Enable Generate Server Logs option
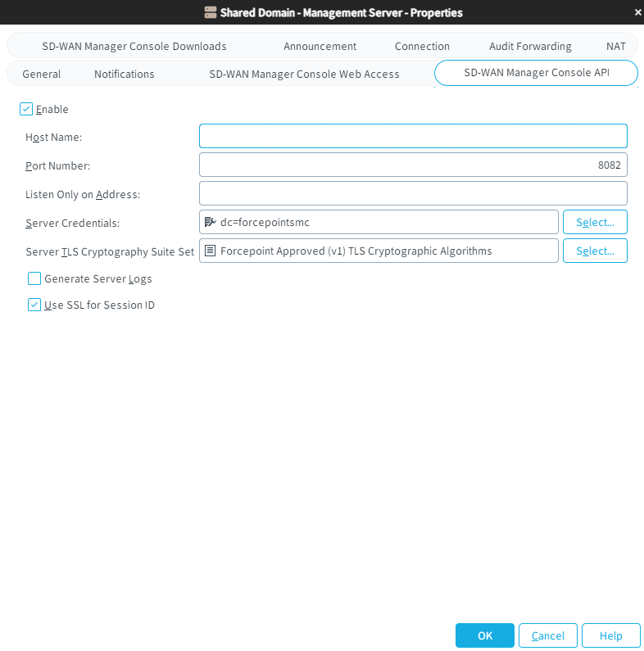 tap(34, 278)
